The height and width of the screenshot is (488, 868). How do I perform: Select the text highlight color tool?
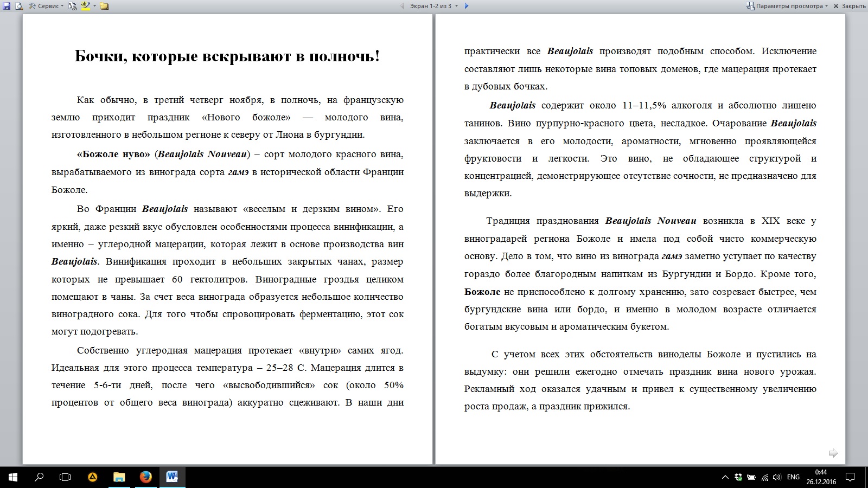[86, 6]
